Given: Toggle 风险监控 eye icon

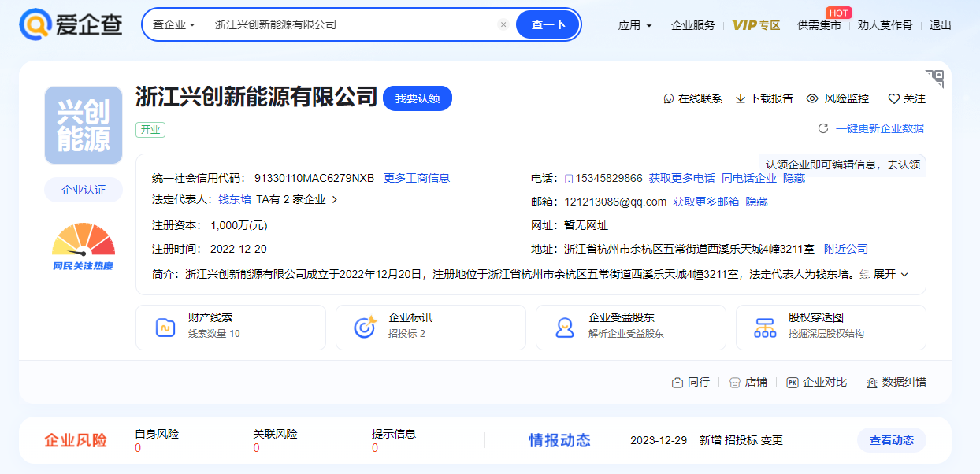Looking at the screenshot, I should [812, 99].
